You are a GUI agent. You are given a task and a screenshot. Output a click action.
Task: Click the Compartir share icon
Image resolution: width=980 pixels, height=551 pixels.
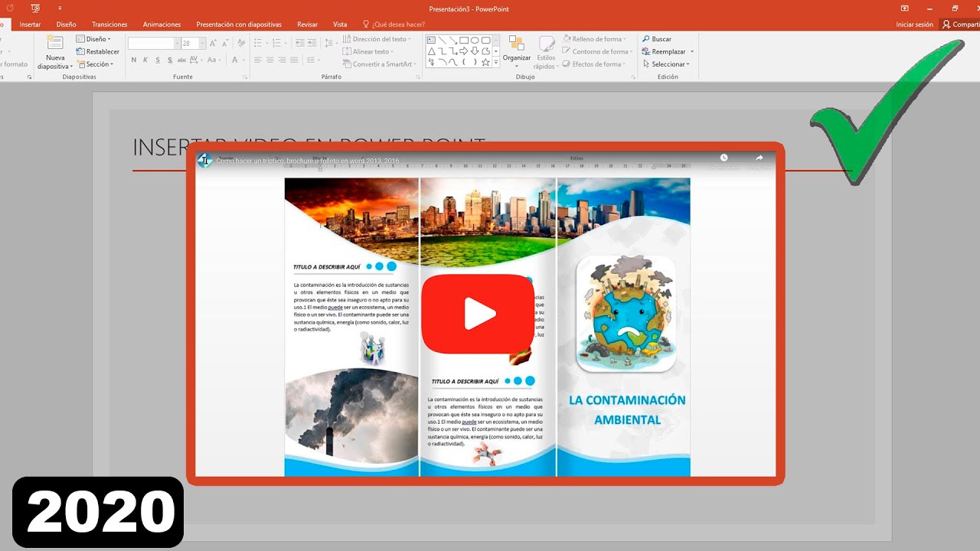point(947,24)
